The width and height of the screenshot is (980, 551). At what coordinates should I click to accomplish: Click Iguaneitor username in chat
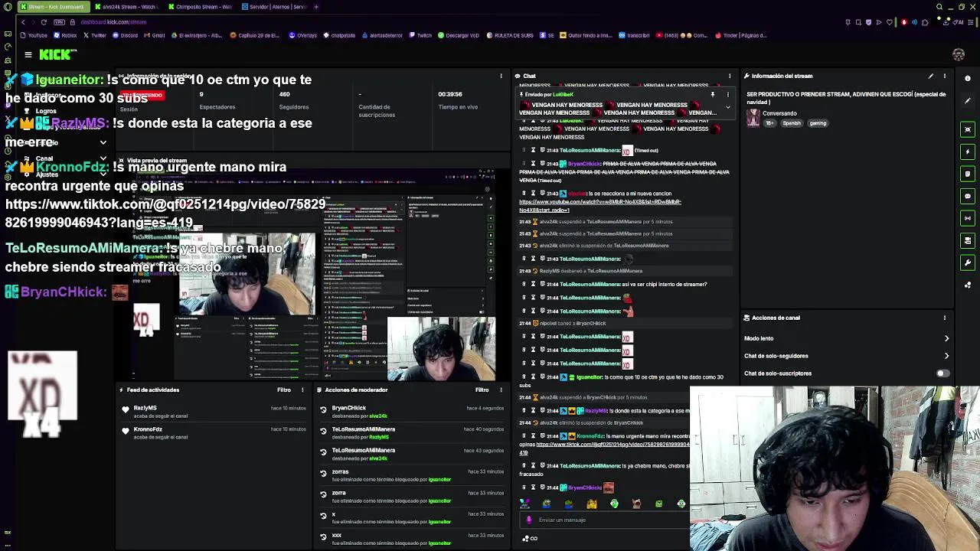[x=590, y=377]
